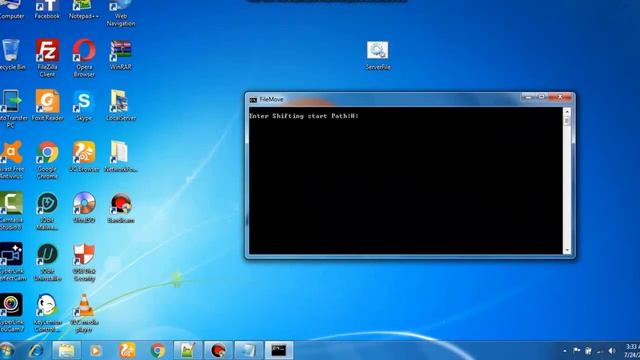
Task: Open the UltraISO disc shortcut
Action: click(x=84, y=207)
